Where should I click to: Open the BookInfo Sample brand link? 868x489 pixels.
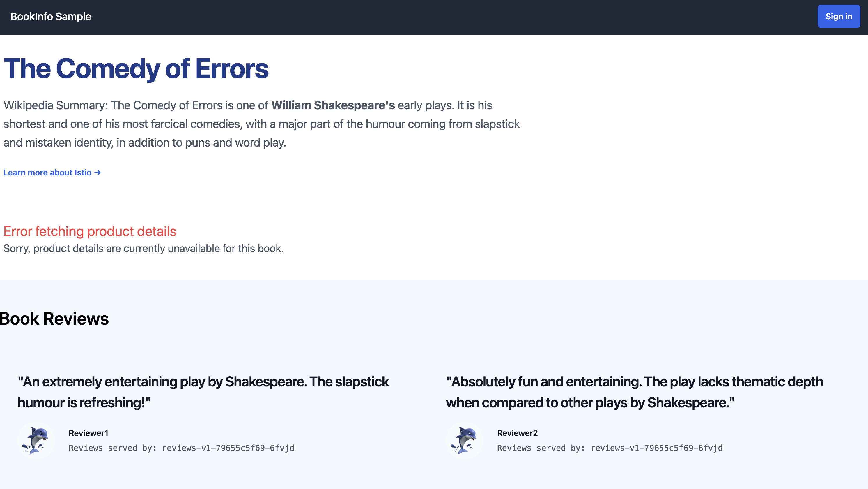(51, 17)
